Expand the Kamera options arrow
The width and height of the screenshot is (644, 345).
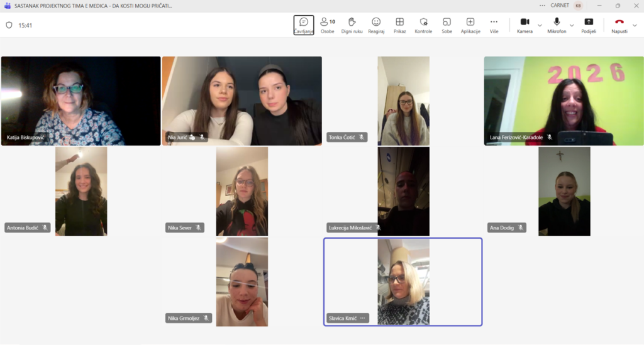tap(540, 26)
